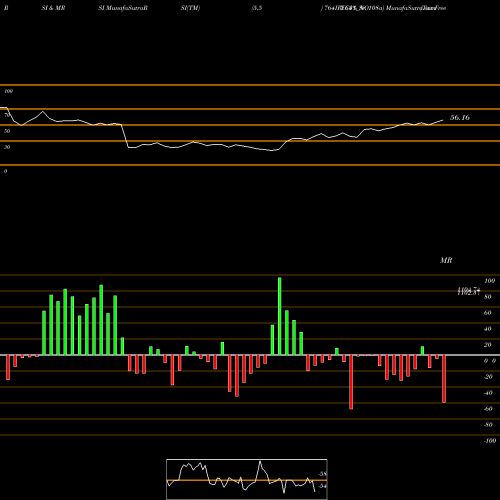Click the MR axis label -20
The width and height of the screenshot is (500, 500).
point(488,377)
